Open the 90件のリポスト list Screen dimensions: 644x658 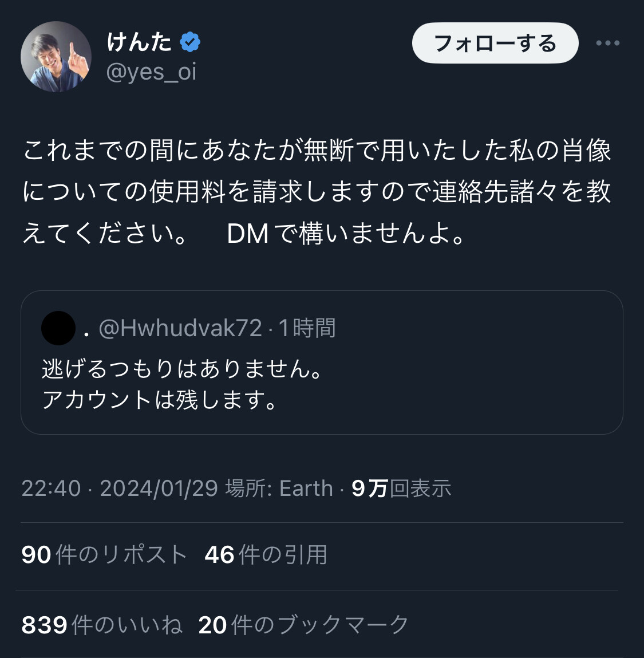[105, 554]
